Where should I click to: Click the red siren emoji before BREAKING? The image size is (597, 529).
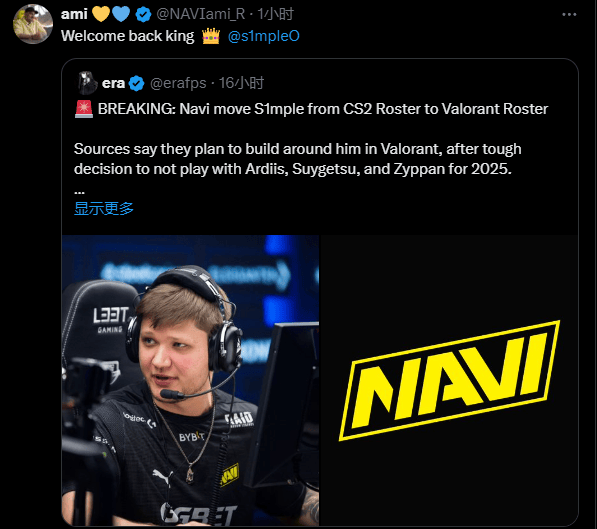pos(84,109)
